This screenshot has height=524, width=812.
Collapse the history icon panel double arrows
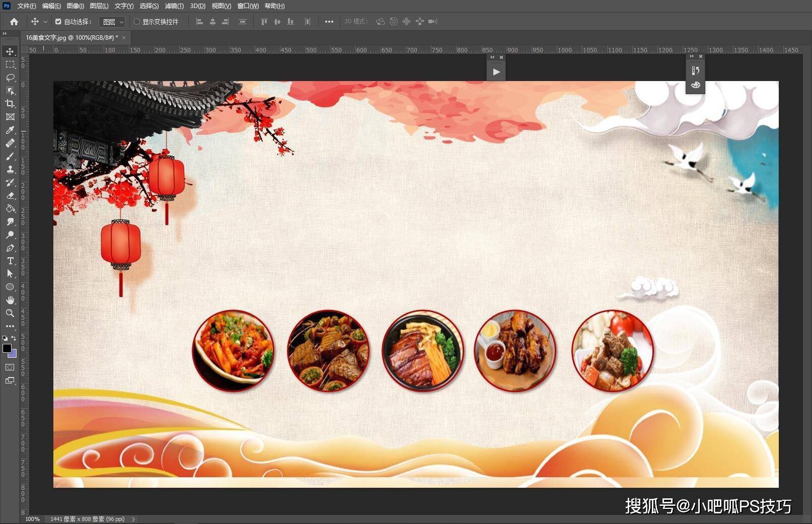(x=692, y=56)
